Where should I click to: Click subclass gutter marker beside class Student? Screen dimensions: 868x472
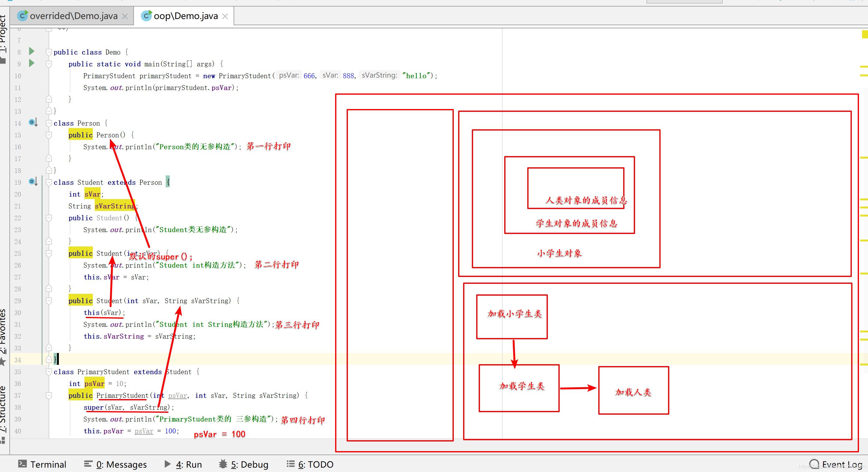click(x=33, y=182)
